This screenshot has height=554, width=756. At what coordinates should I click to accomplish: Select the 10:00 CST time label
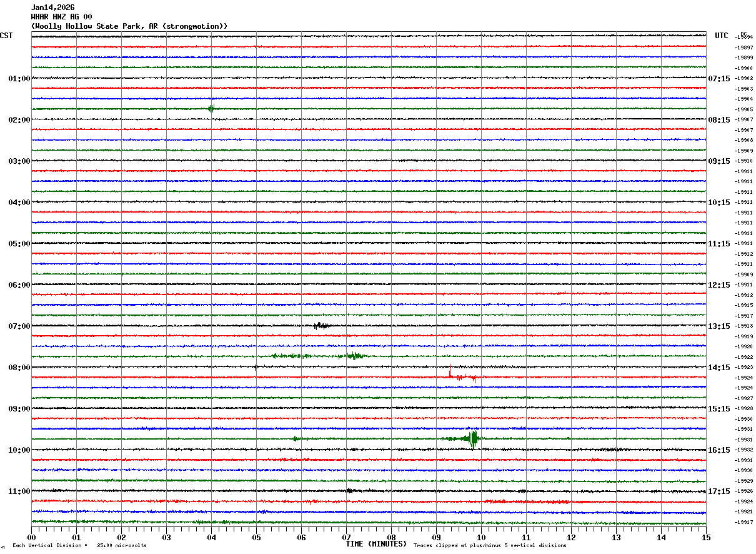pyautogui.click(x=19, y=450)
